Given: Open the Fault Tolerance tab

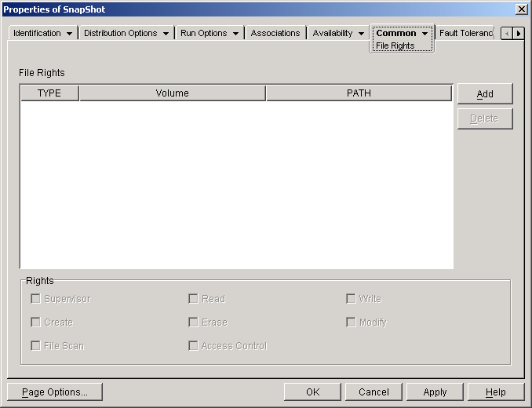Looking at the screenshot, I should [465, 33].
